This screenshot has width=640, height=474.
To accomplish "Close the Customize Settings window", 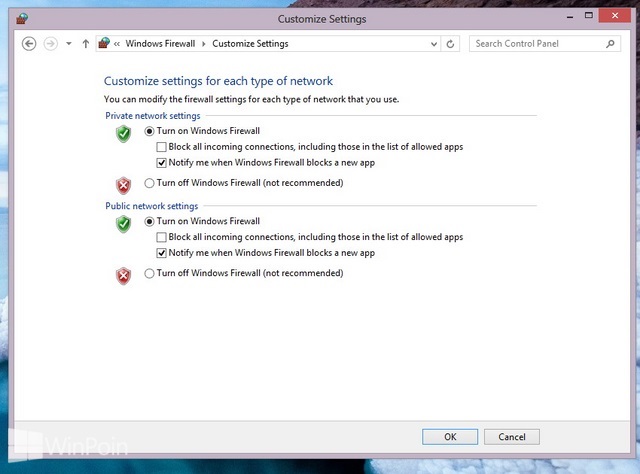I will [615, 16].
